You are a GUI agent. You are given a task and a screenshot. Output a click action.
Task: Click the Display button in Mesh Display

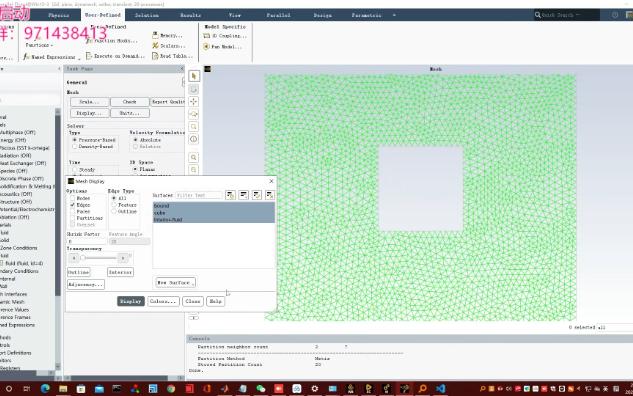pos(131,301)
